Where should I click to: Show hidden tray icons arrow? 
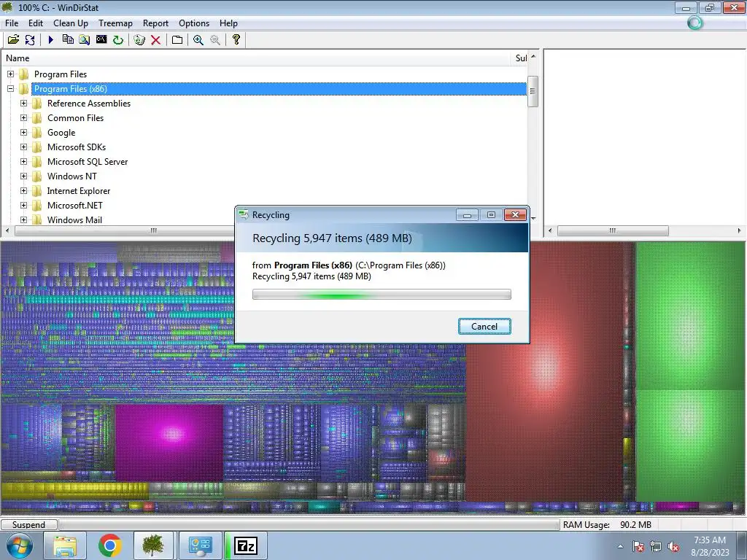click(620, 546)
